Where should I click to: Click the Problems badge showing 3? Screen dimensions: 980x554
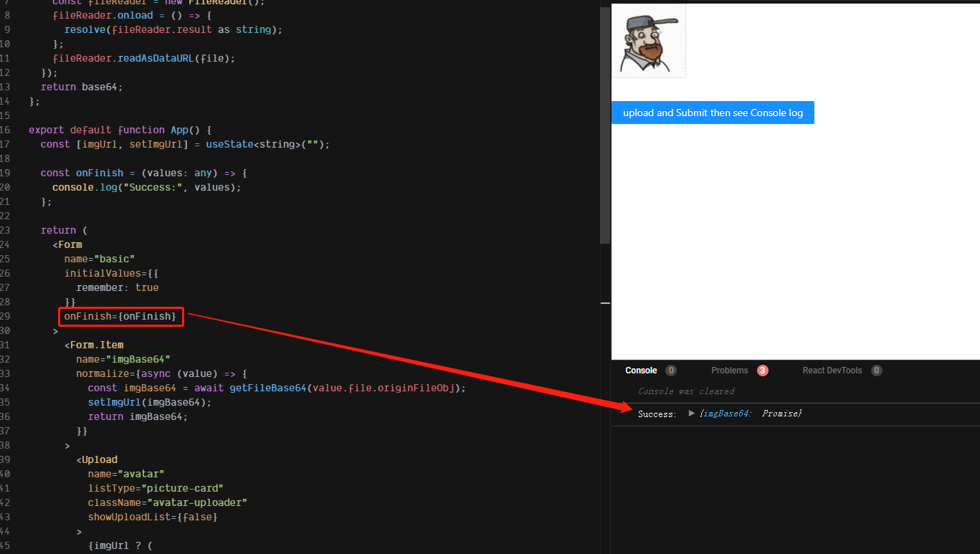pyautogui.click(x=762, y=371)
